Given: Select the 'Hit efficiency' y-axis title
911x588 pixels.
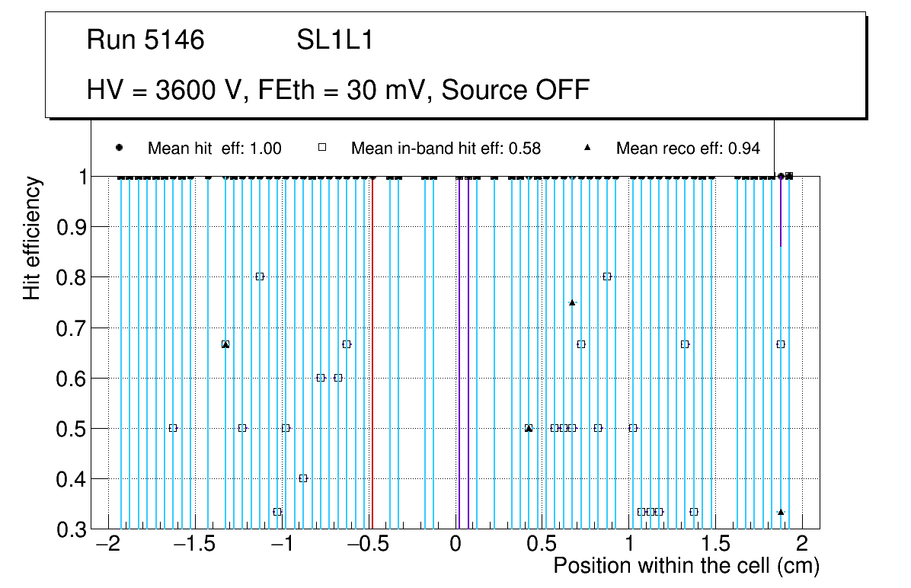Looking at the screenshot, I should (32, 238).
